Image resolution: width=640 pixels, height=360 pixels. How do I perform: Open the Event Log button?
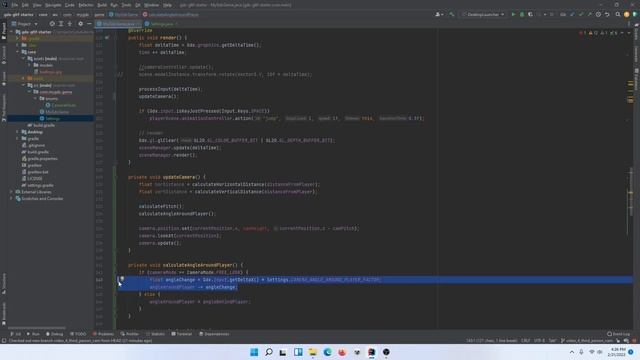[x=619, y=334]
